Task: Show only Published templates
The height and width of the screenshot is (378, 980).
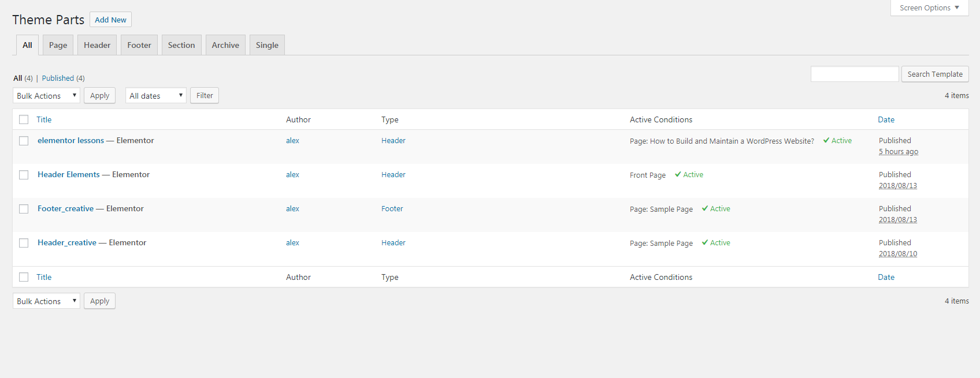Action: tap(58, 78)
